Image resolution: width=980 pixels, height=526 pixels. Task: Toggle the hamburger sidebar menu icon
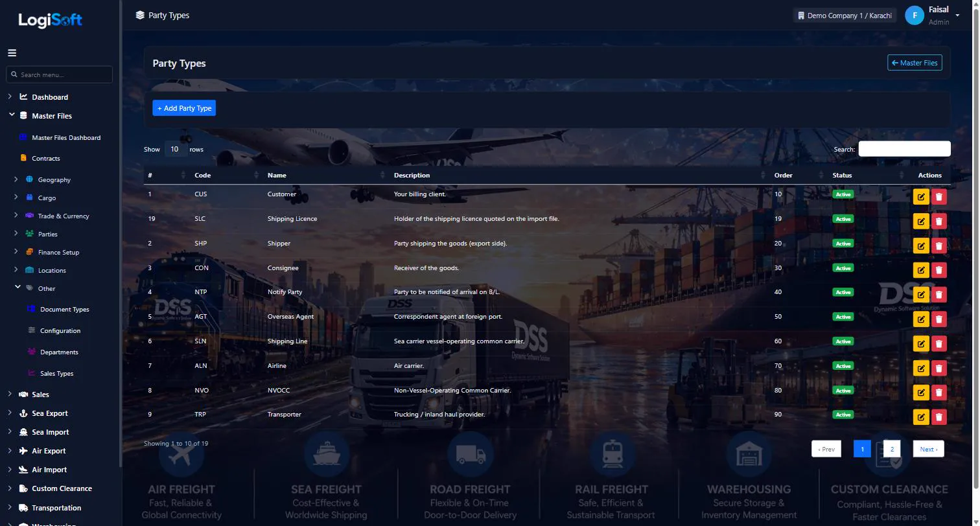click(12, 53)
